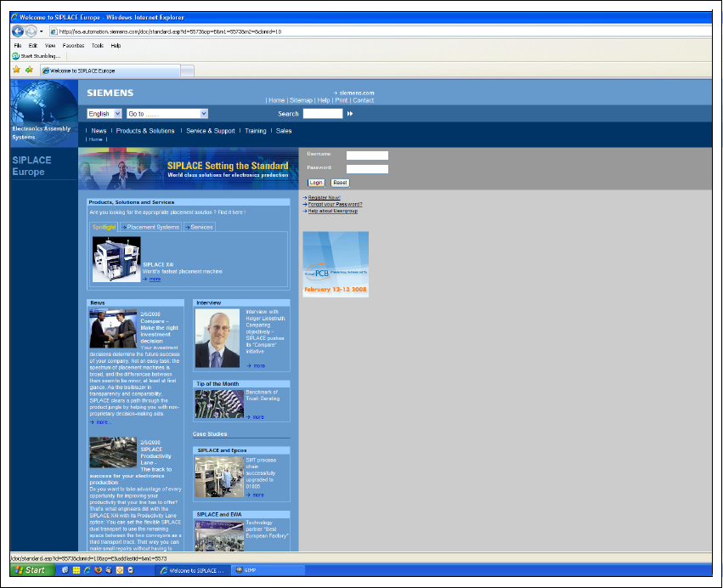Click the PCB February 12-13 2008 banner
This screenshot has width=723, height=588.
point(336,264)
